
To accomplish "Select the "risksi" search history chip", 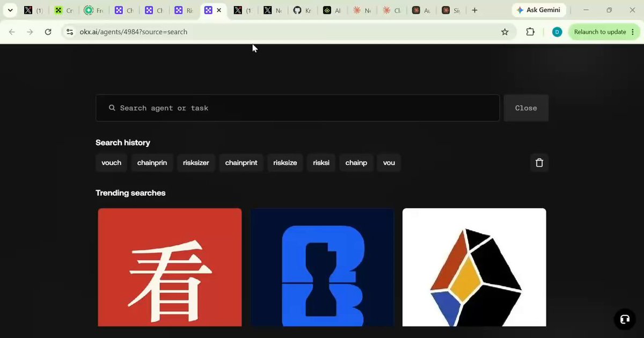I will (x=321, y=163).
